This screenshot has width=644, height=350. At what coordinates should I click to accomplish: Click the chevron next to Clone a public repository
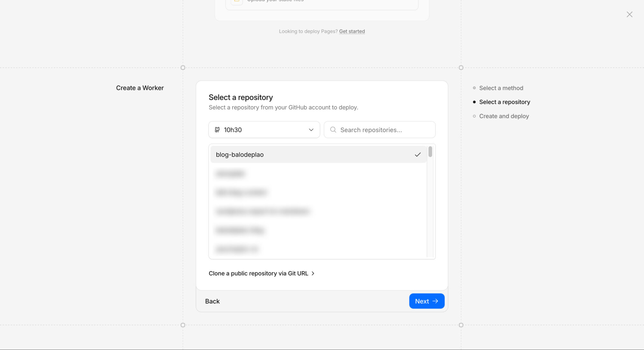313,273
